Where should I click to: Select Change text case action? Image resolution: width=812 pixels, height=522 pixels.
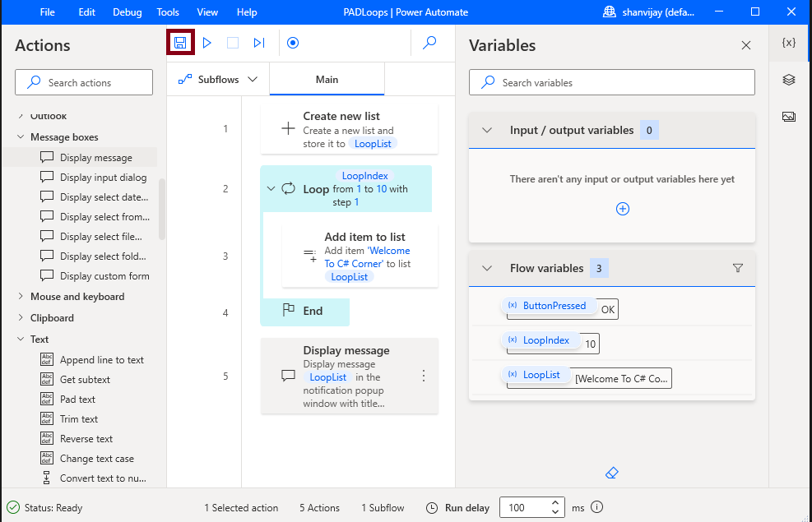(x=86, y=459)
